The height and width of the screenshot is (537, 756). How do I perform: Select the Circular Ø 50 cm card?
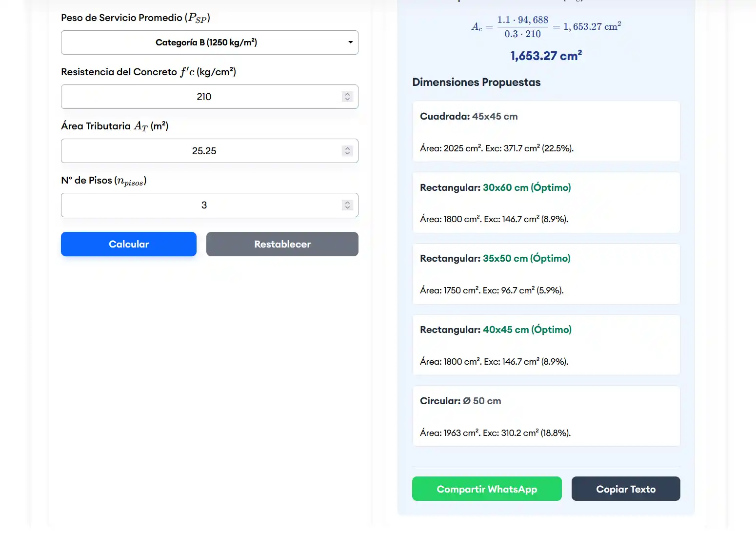click(546, 416)
